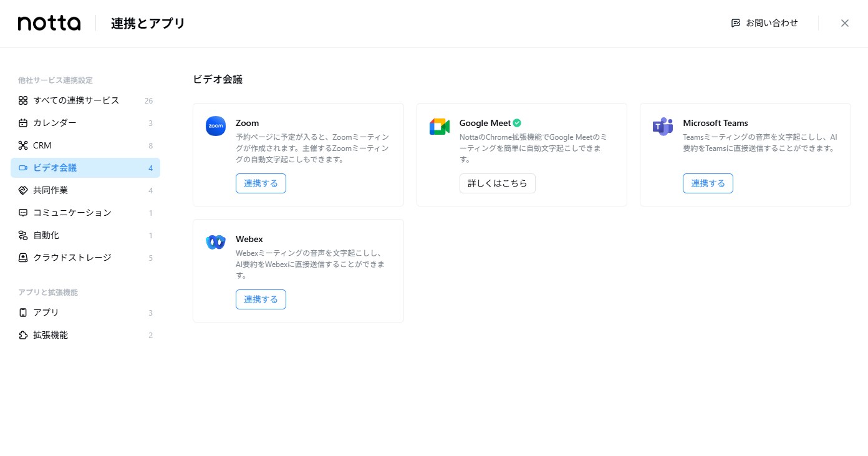
Task: Click the 自動化 automation icon
Action: [23, 235]
